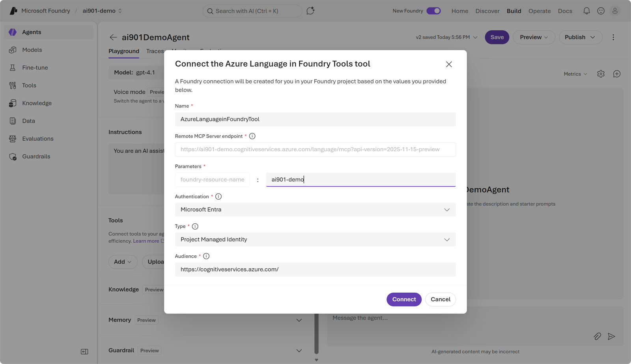Click the Name field AzureLanguageinFoundryTool
This screenshot has width=631, height=364.
[x=315, y=119]
